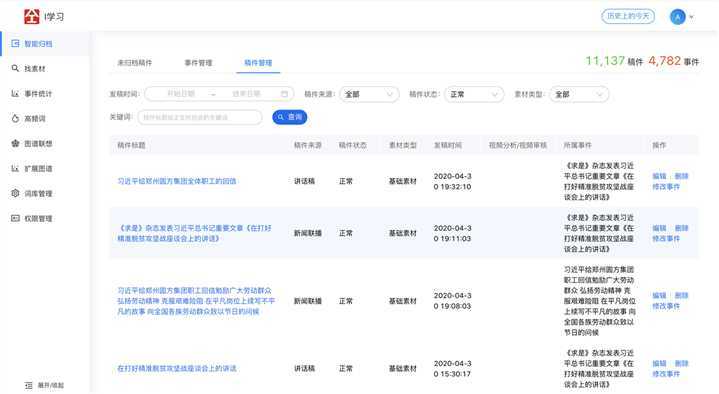This screenshot has width=719, height=394.
Task: Click the red i学习 logo
Action: (32, 17)
